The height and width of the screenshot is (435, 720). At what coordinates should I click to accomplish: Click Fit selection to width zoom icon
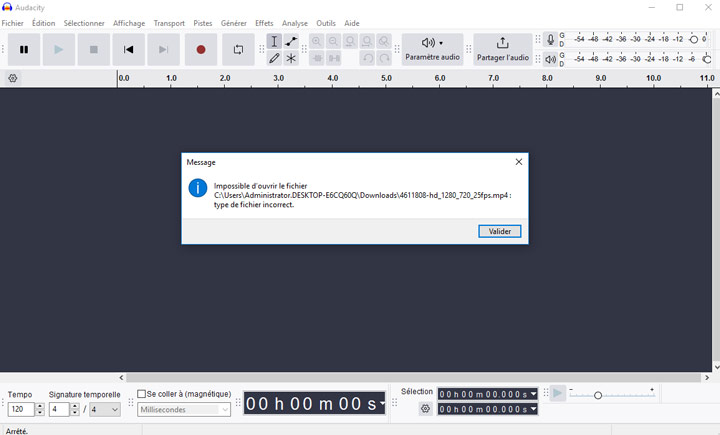coord(350,41)
